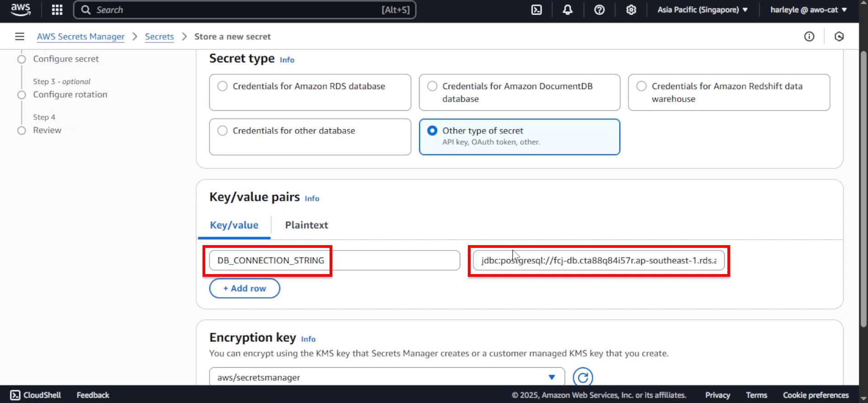
Task: Select Credentials for other database
Action: point(310,137)
